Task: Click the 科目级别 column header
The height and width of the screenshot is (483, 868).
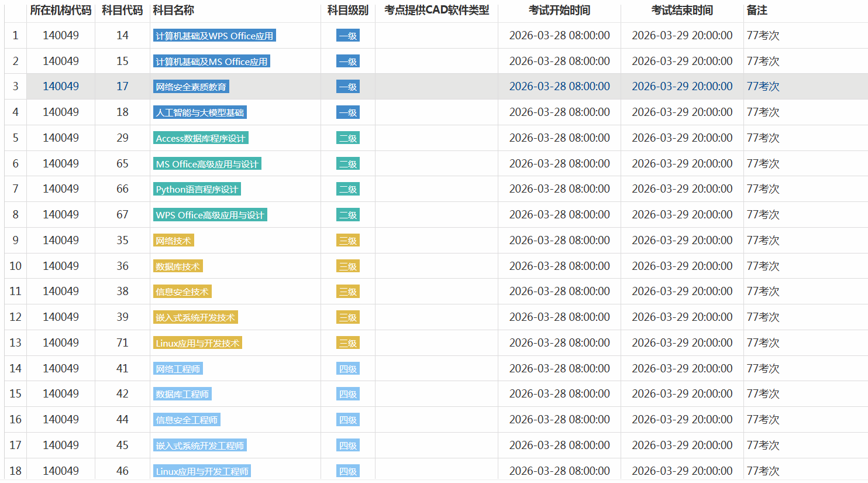Action: pyautogui.click(x=347, y=11)
